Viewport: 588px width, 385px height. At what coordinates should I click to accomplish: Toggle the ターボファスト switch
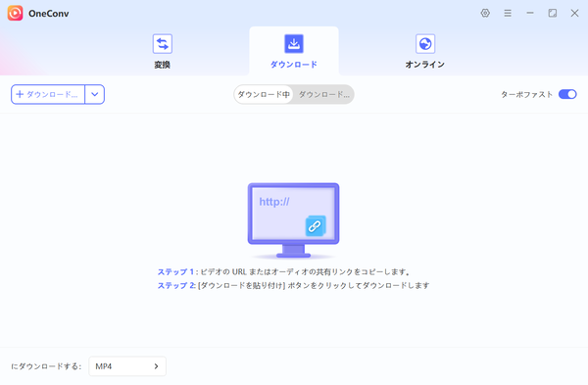567,94
